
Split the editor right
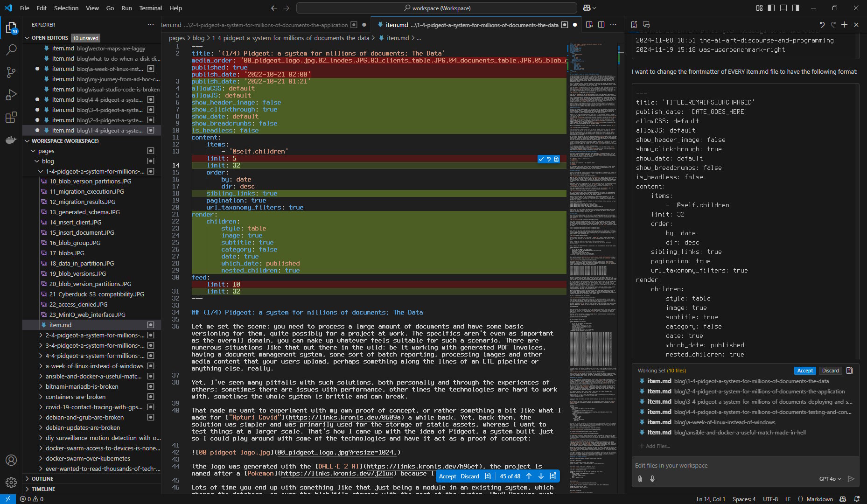pyautogui.click(x=601, y=25)
